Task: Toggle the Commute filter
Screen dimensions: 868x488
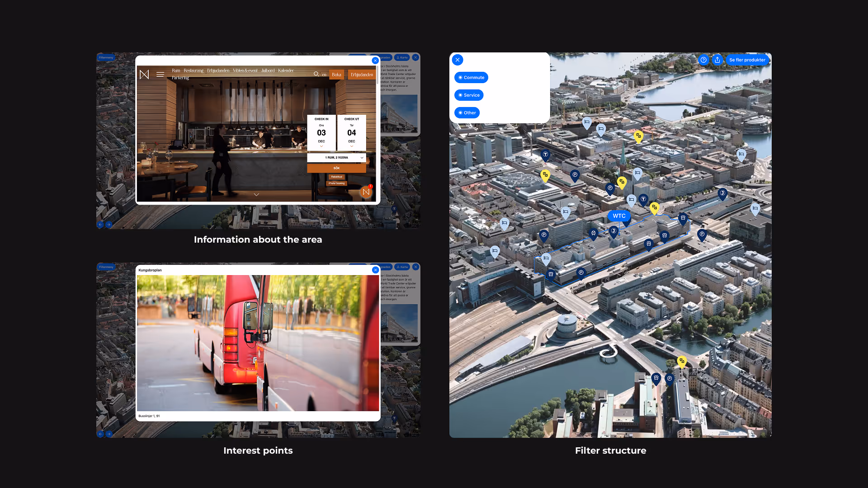Action: coord(471,77)
